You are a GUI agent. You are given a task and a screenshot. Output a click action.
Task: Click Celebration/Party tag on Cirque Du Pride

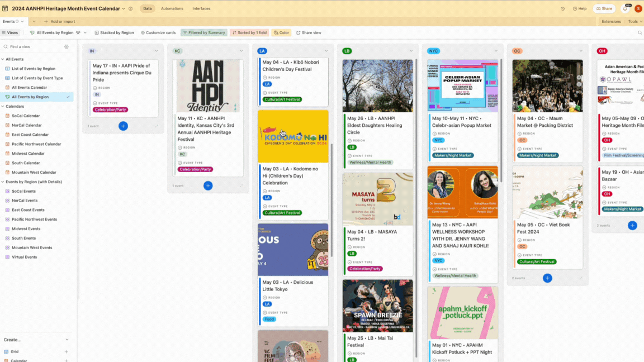(x=110, y=109)
